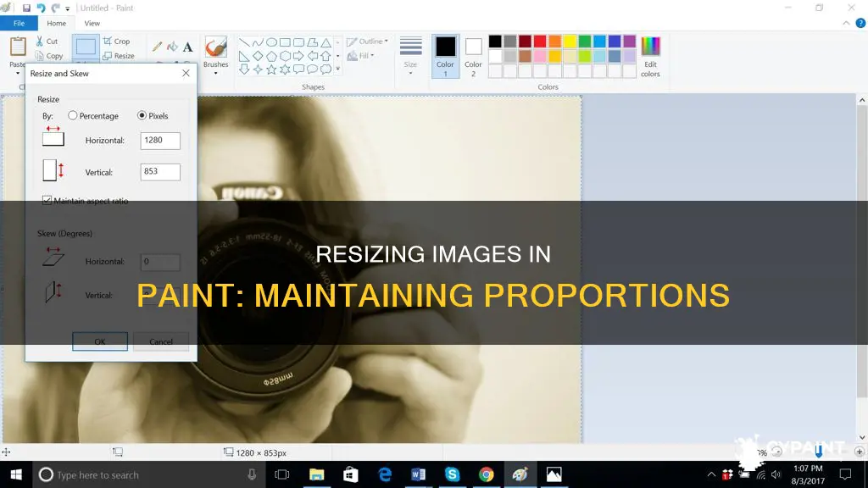Click the vertical scrollbar down arrow
The width and height of the screenshot is (868, 488).
[862, 438]
